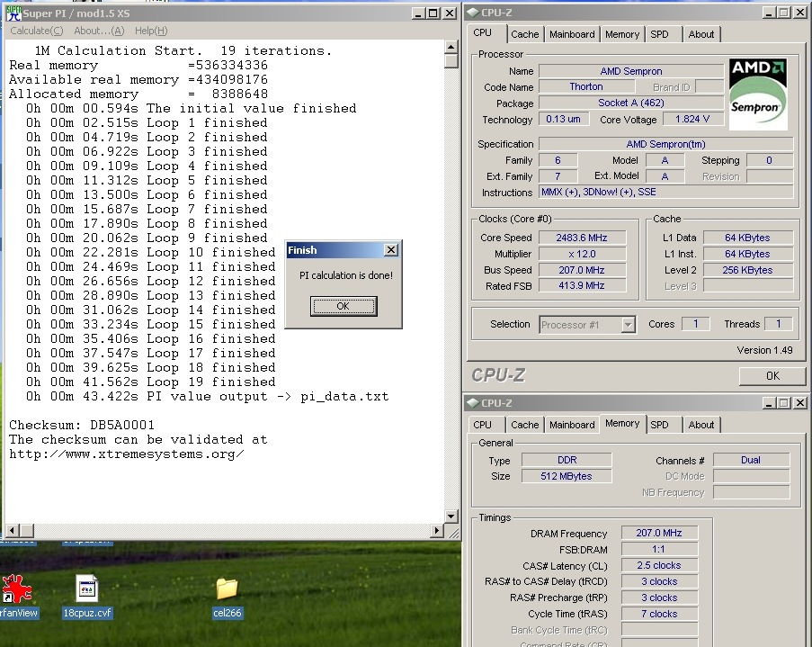Click the lower CPU-Z window title icon
The height and width of the screenshot is (647, 812).
point(473,403)
